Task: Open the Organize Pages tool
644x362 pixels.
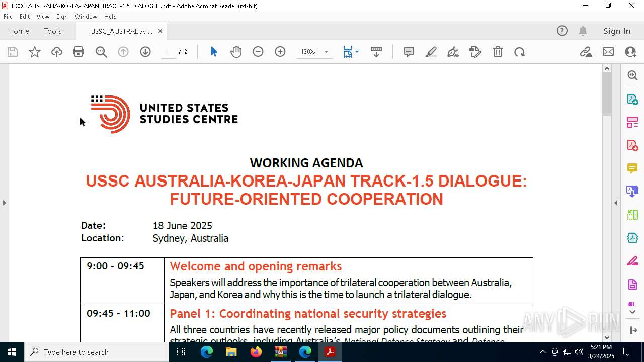Action: pyautogui.click(x=632, y=214)
